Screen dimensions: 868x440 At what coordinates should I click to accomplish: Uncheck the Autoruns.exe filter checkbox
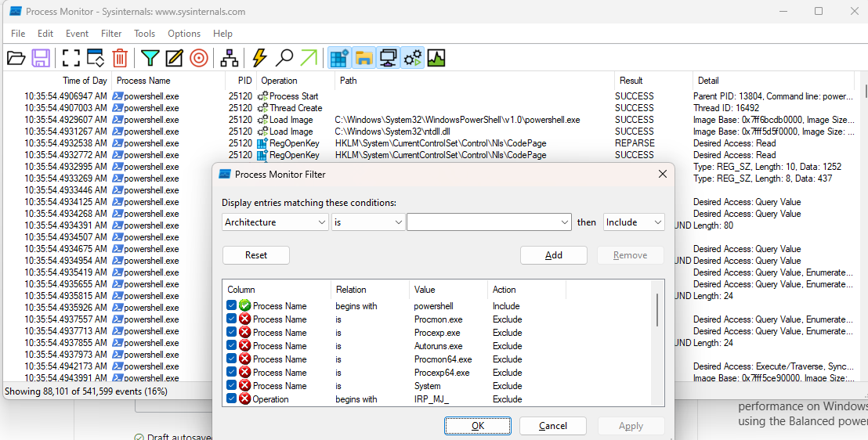click(x=231, y=345)
